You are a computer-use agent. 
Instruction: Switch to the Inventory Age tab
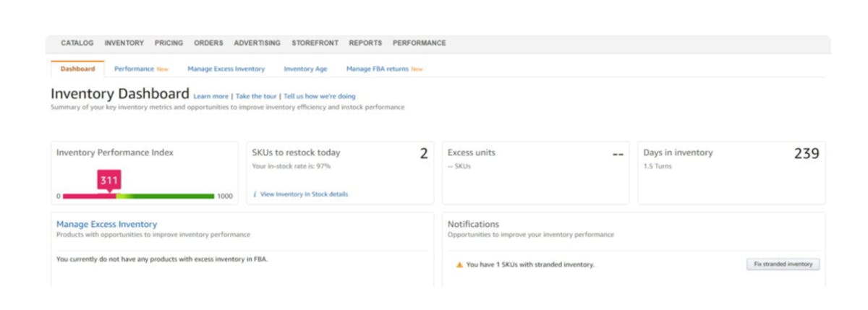305,69
